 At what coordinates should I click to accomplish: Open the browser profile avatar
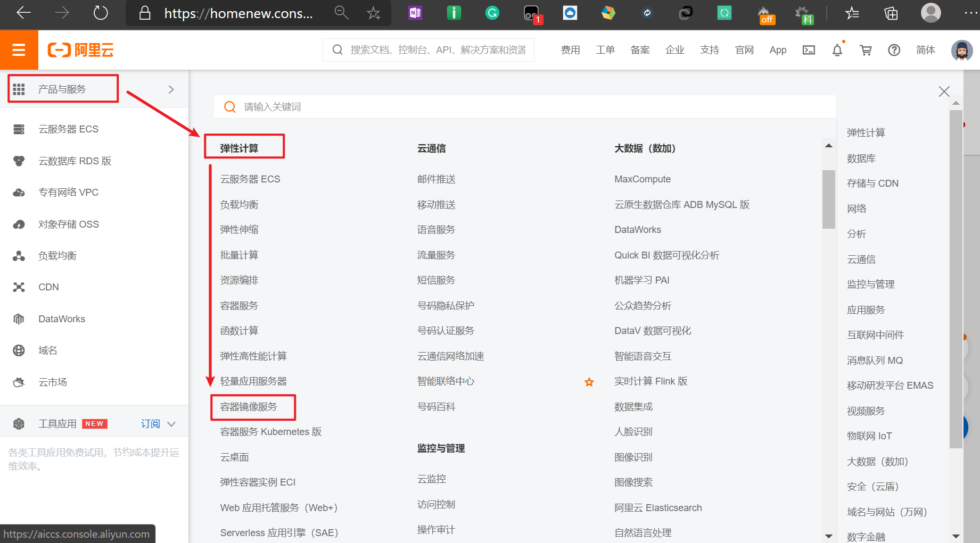pos(930,13)
